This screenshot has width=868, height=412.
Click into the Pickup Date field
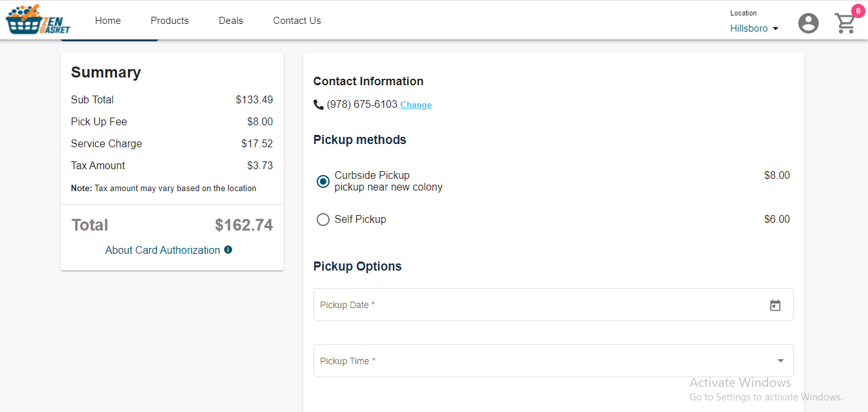pyautogui.click(x=536, y=305)
